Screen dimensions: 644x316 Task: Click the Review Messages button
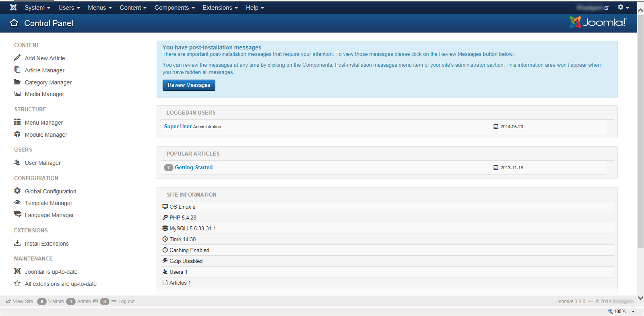tap(189, 85)
